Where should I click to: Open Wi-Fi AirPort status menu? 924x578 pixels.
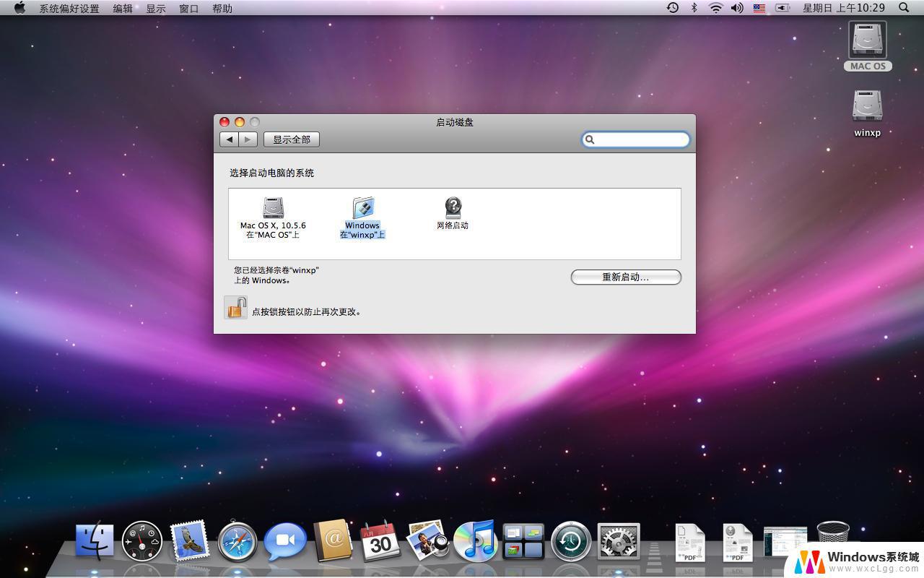715,8
